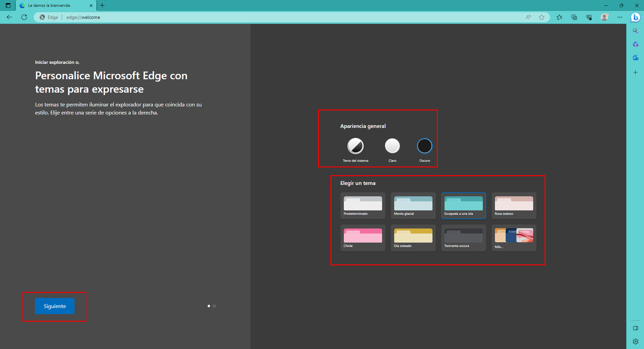Viewport: 644px width, 349px height.
Task: Select 'Tema del sistema' appearance
Action: (x=355, y=146)
